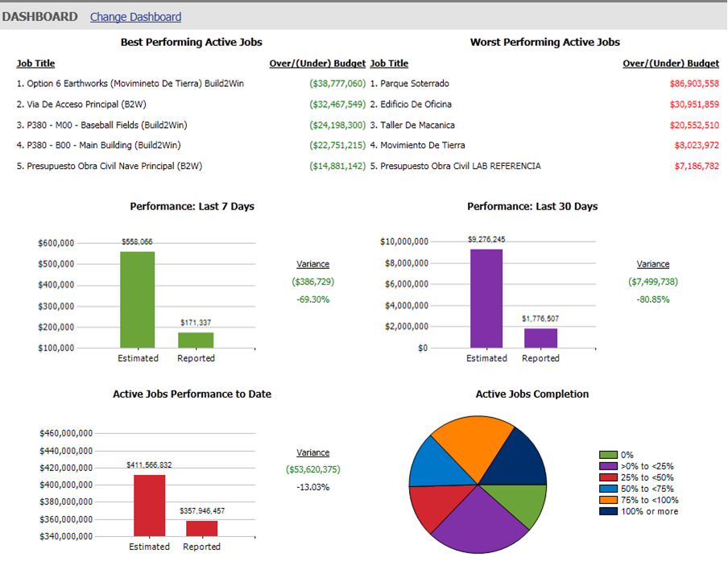
Task: Click the blue 50% to <75% legend swatch
Action: [x=608, y=489]
